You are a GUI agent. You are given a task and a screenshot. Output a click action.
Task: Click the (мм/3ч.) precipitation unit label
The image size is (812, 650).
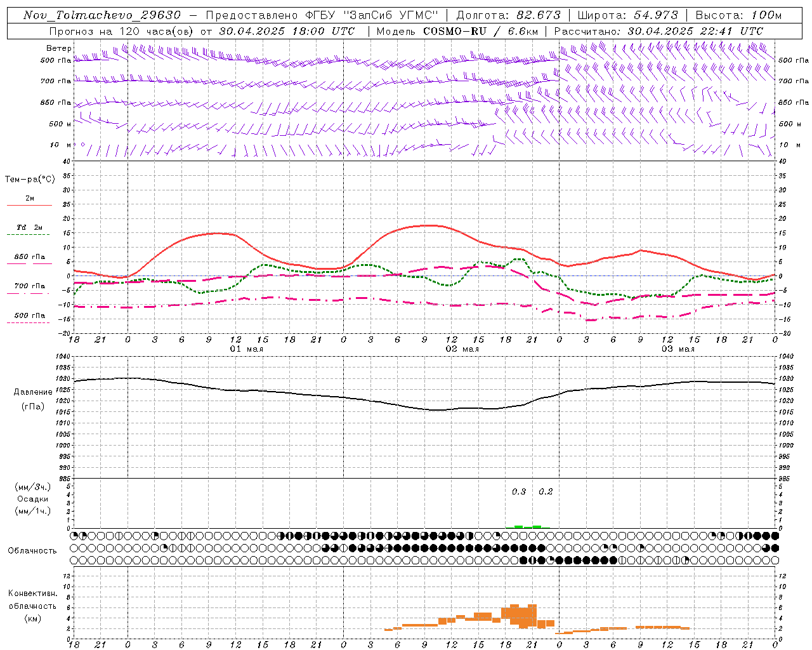pos(33,487)
